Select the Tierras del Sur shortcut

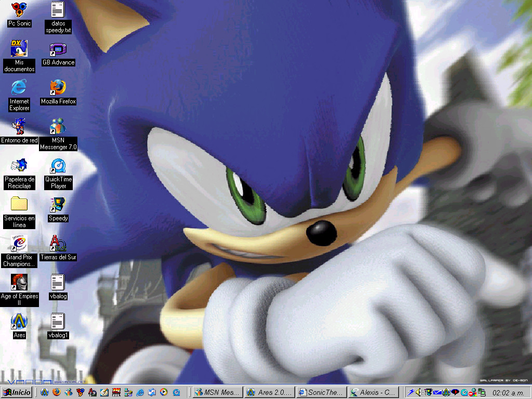(x=58, y=248)
